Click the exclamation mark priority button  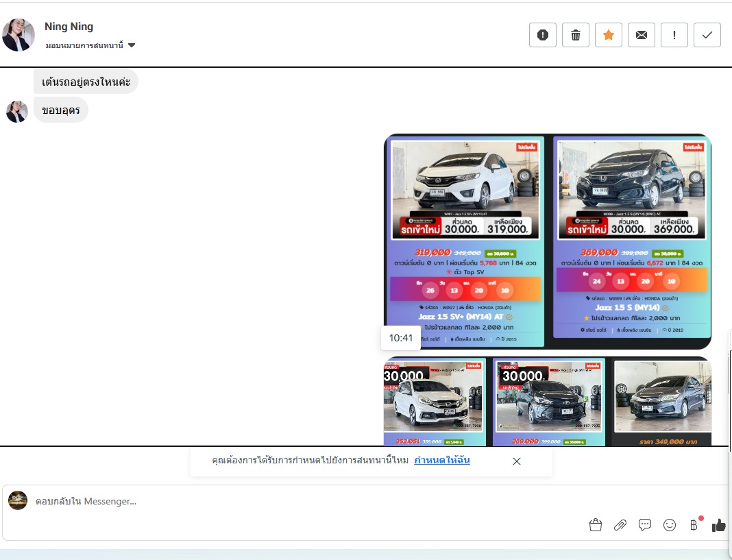674,35
